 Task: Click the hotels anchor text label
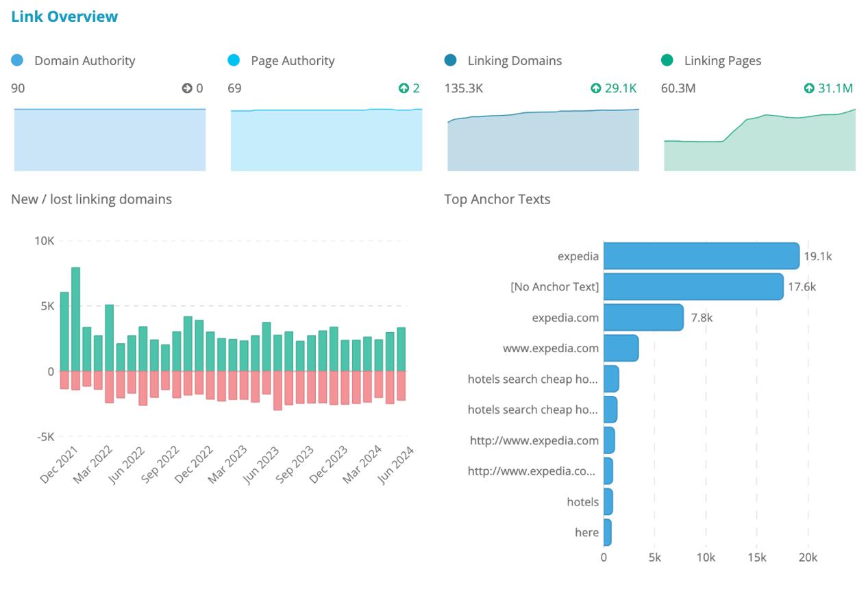click(583, 502)
